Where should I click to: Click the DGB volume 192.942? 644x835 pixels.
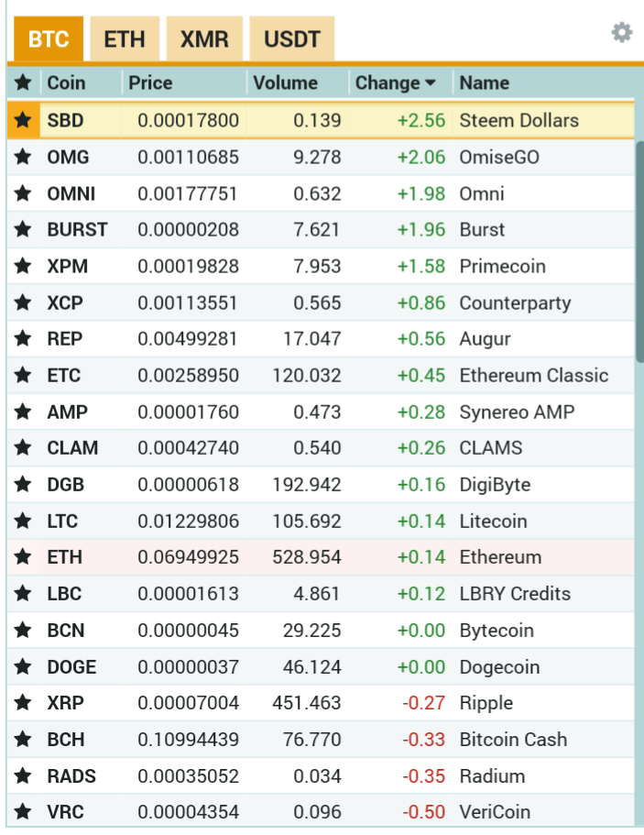pos(307,485)
